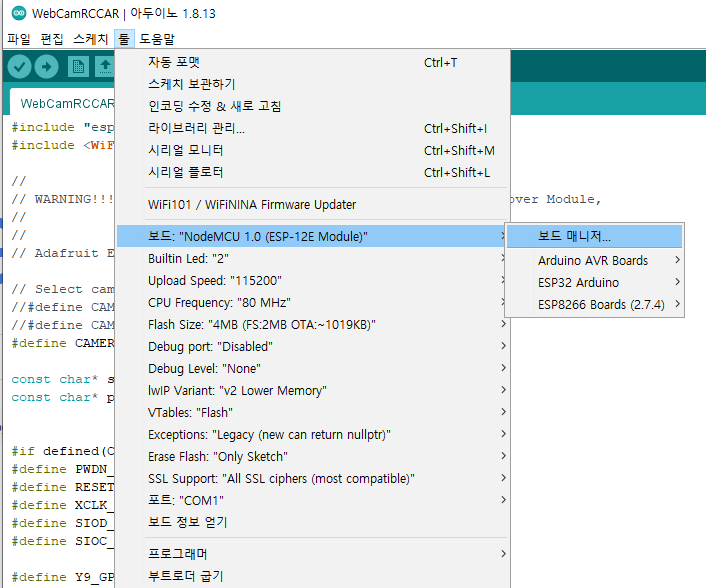Viewport: 706px width, 588px height.
Task: Click the New sketch icon
Action: click(78, 67)
